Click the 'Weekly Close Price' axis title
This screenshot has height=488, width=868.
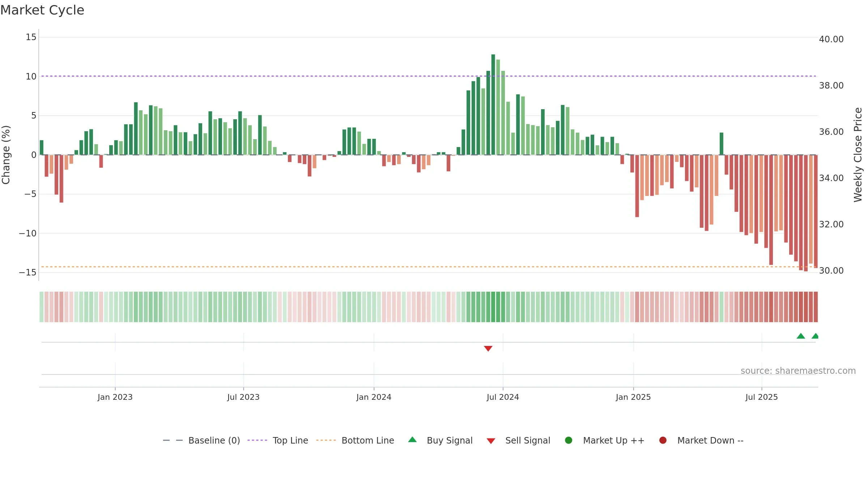tap(858, 155)
